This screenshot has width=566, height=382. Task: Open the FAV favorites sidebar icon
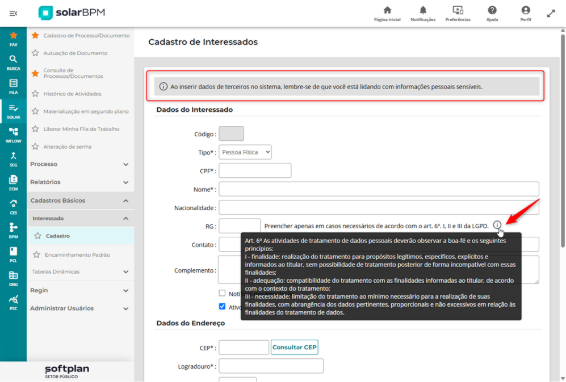(x=13, y=39)
